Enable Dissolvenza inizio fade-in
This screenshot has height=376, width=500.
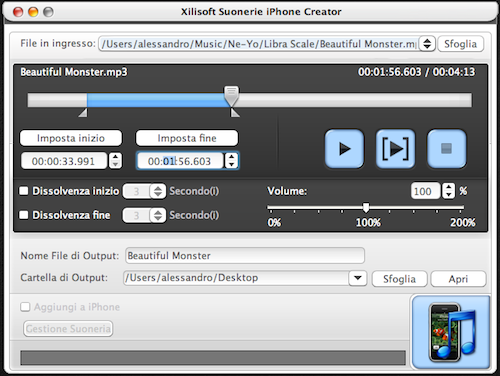[24, 191]
